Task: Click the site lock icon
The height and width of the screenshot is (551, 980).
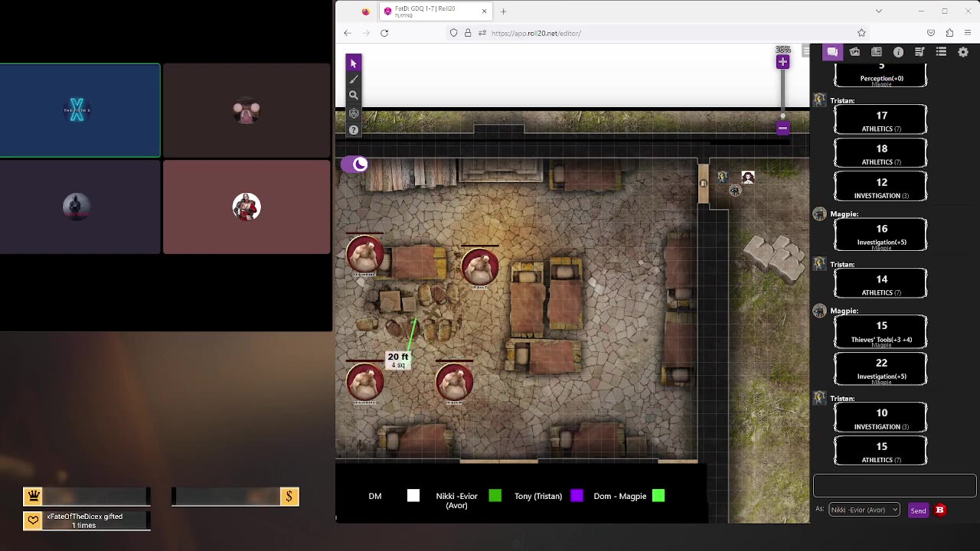Action: coord(468,33)
